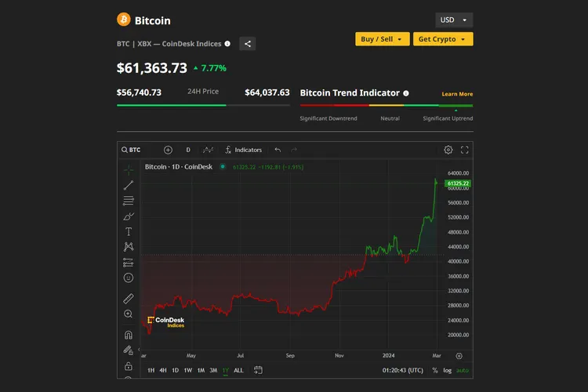The width and height of the screenshot is (588, 392).
Task: Click the Significant Downtrend label
Action: (328, 118)
